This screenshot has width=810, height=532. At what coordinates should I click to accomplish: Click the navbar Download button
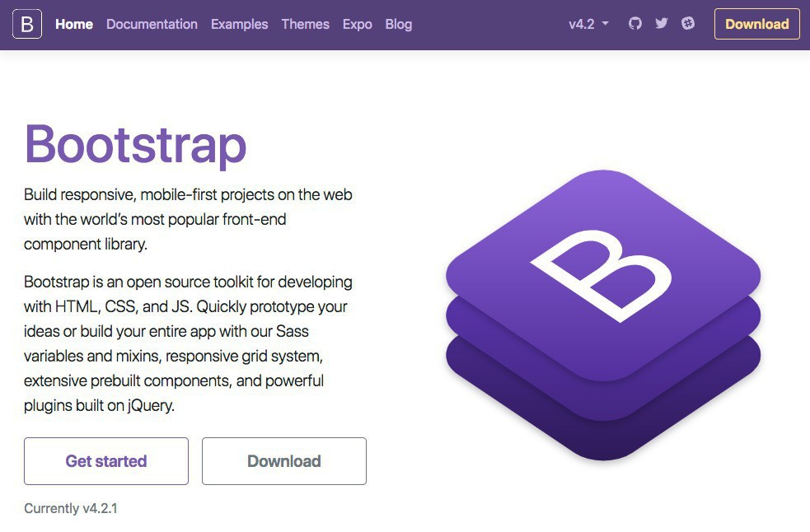756,24
